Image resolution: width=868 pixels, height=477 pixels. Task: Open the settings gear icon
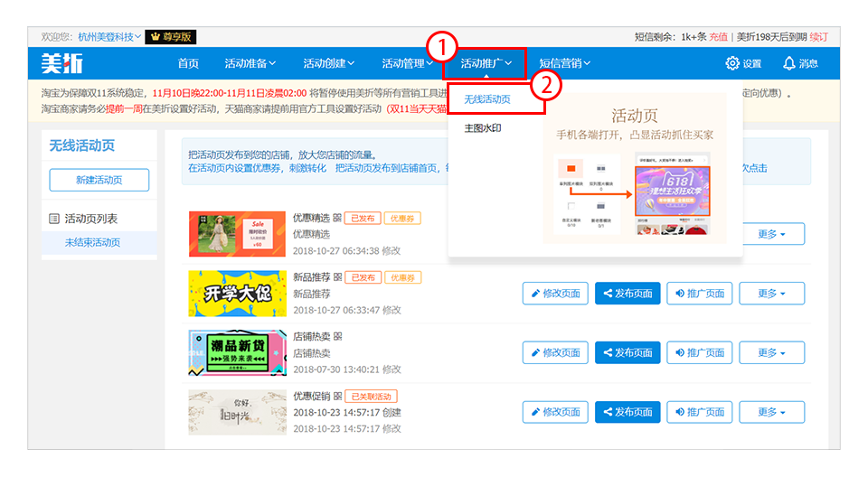pos(731,63)
